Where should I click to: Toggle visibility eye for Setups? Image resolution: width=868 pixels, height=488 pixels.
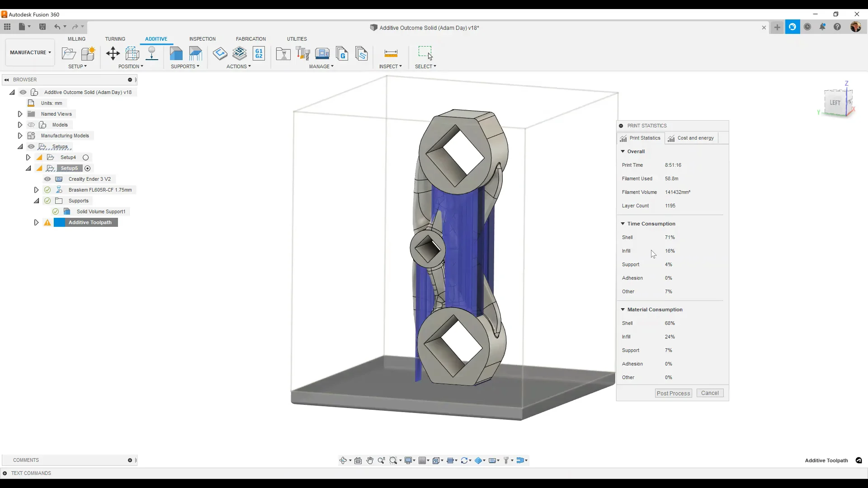(31, 146)
